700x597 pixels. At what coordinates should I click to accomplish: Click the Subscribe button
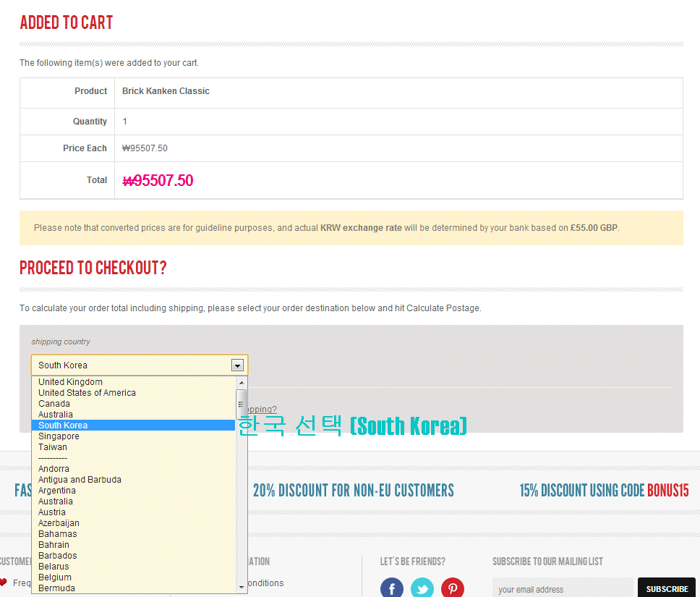pyautogui.click(x=667, y=588)
